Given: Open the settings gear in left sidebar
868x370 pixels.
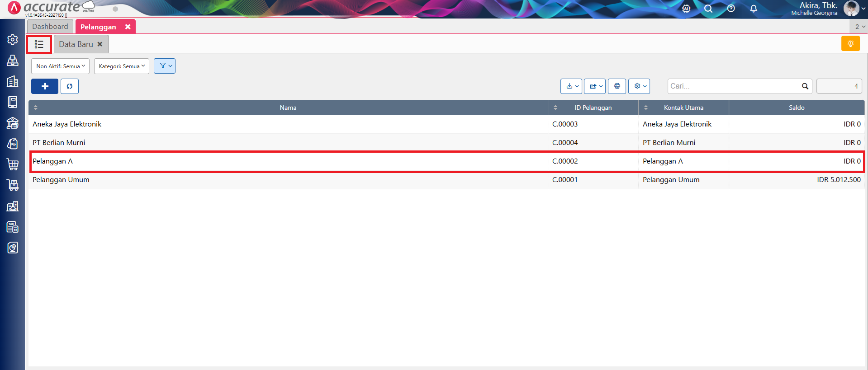Looking at the screenshot, I should (x=13, y=40).
